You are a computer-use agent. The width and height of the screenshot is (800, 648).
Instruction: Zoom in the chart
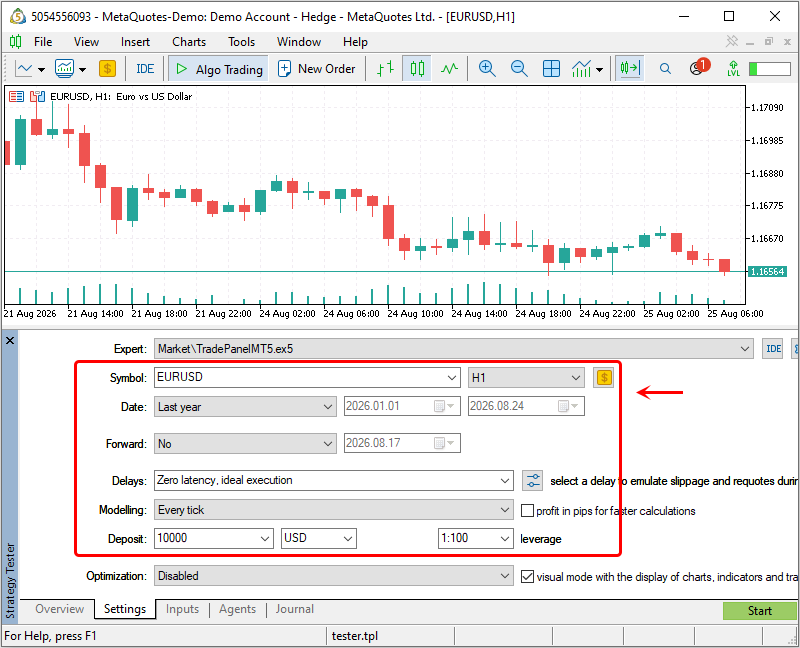click(x=487, y=68)
